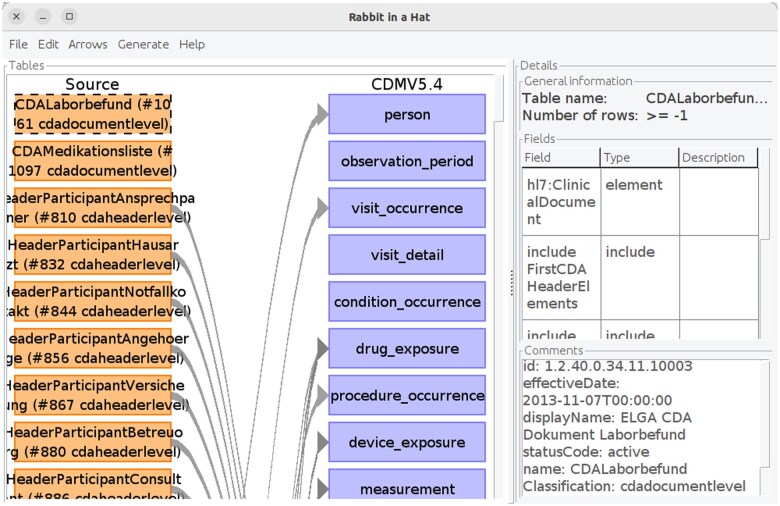Screen dimensions: 780x506
Task: Select HeaderParticipantAnsprechpartner (#810) source table
Action: tap(93, 207)
